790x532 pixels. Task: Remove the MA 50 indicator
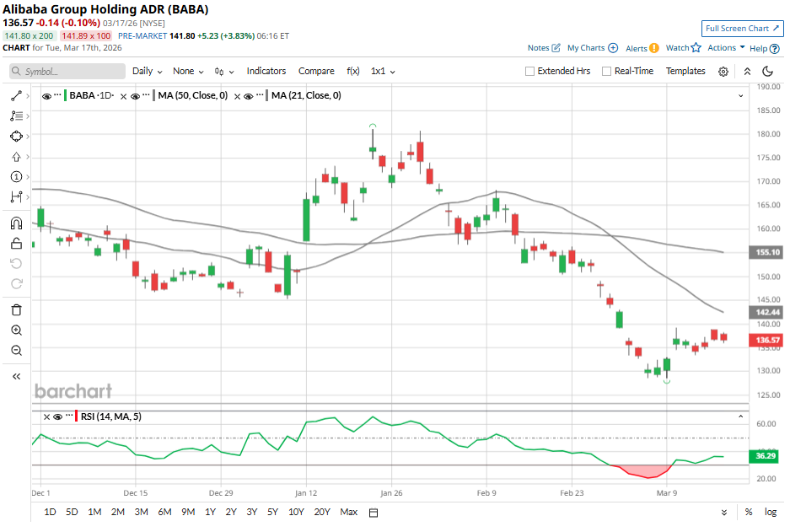click(123, 96)
